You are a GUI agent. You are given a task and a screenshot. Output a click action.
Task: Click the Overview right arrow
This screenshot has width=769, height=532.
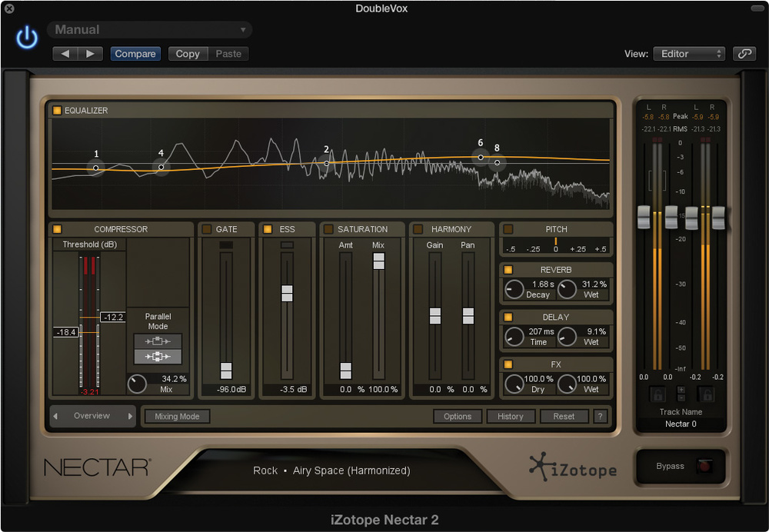[130, 416]
